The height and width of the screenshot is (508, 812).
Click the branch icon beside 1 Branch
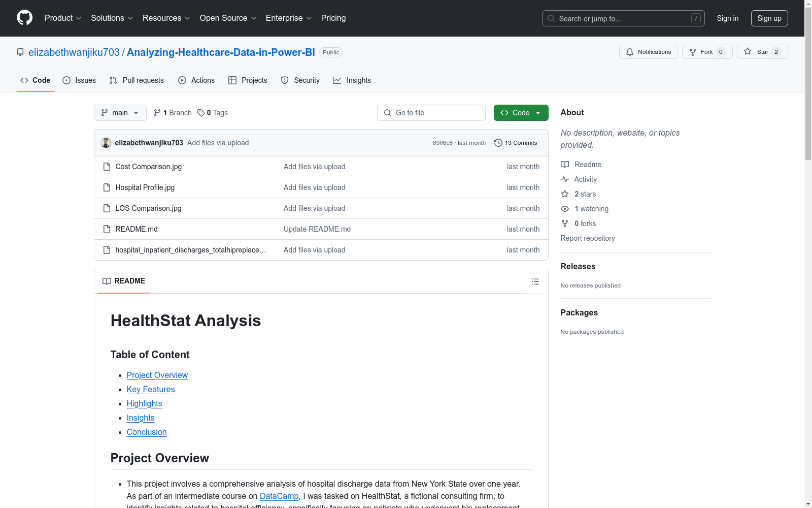point(157,113)
